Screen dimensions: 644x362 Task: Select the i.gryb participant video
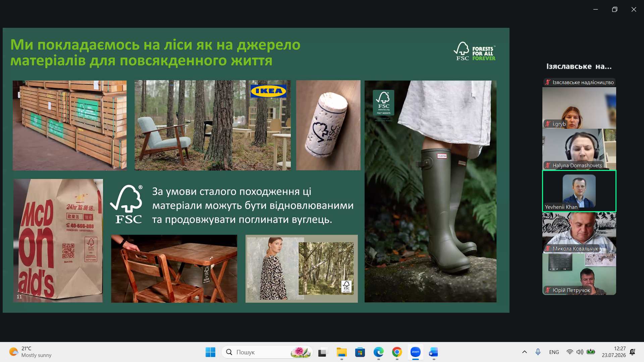click(x=579, y=108)
